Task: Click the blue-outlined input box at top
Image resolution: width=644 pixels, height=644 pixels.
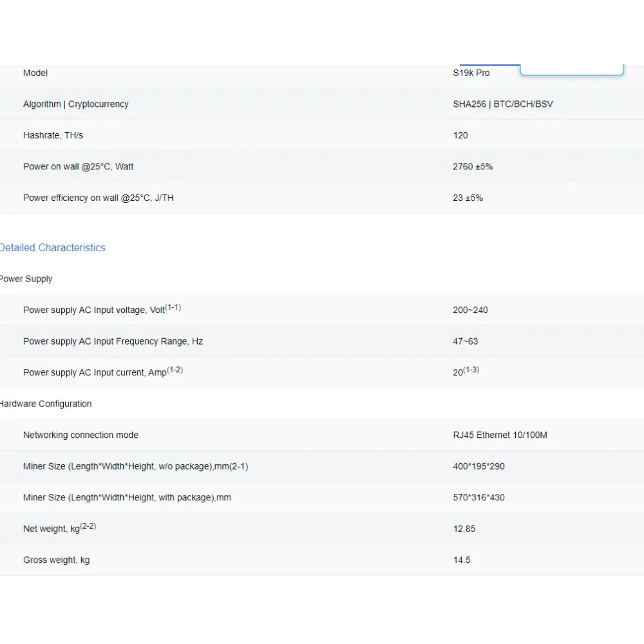Action: (571, 70)
